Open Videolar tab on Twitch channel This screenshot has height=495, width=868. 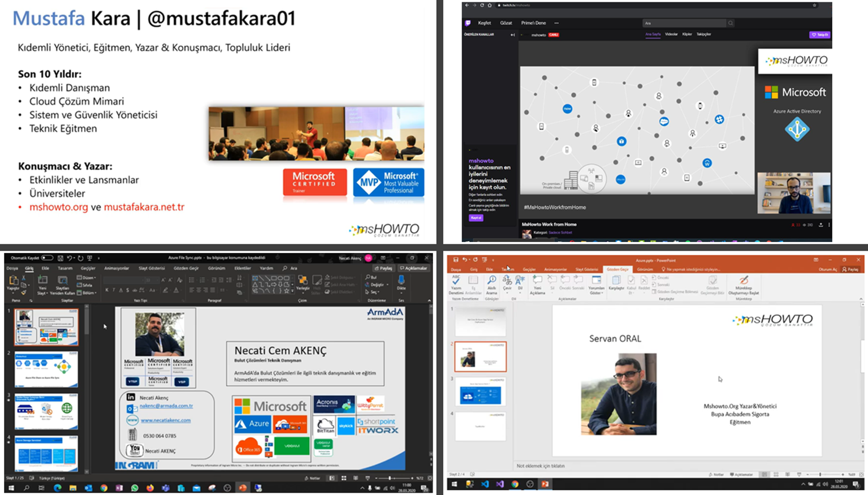(x=671, y=35)
